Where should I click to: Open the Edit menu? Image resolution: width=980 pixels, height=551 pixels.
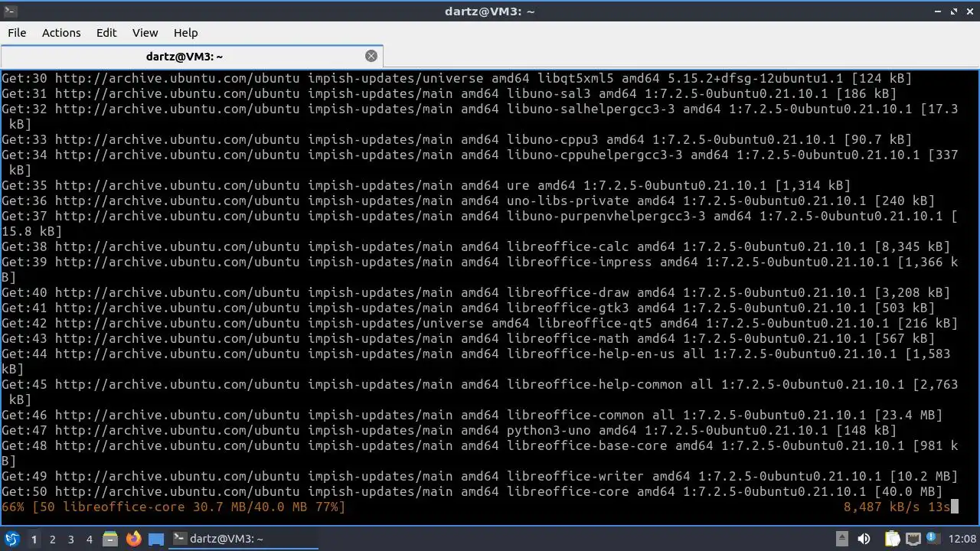coord(106,33)
